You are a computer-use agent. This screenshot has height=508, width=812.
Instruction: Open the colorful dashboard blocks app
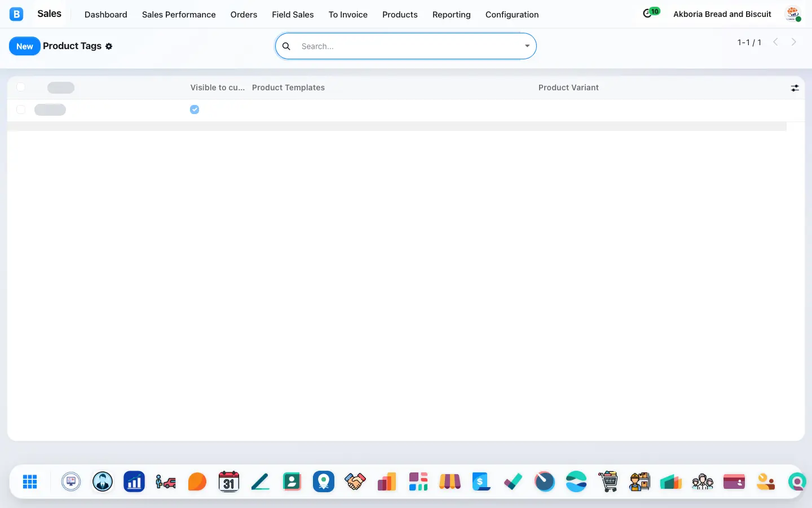click(418, 481)
